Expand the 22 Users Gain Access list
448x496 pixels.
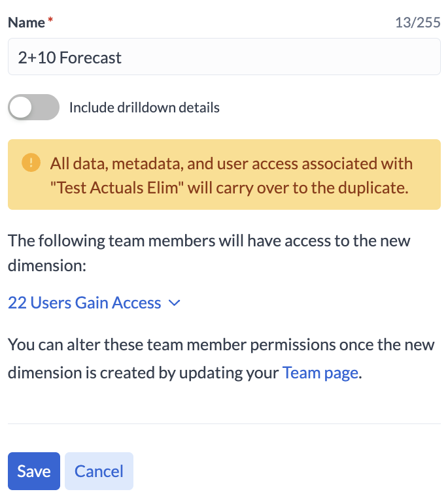pos(84,303)
